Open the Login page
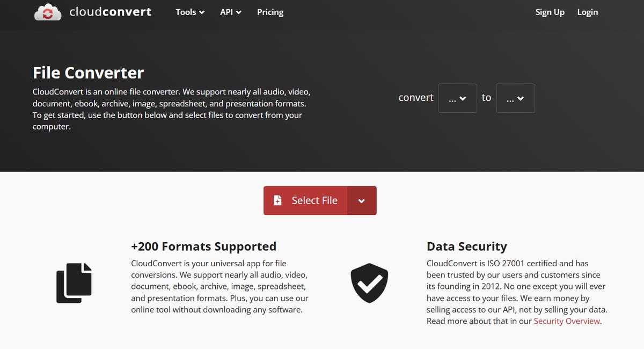 point(587,12)
